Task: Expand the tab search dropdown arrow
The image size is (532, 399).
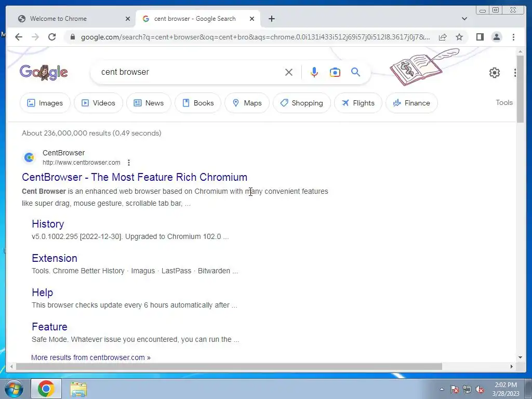Action: click(x=464, y=19)
